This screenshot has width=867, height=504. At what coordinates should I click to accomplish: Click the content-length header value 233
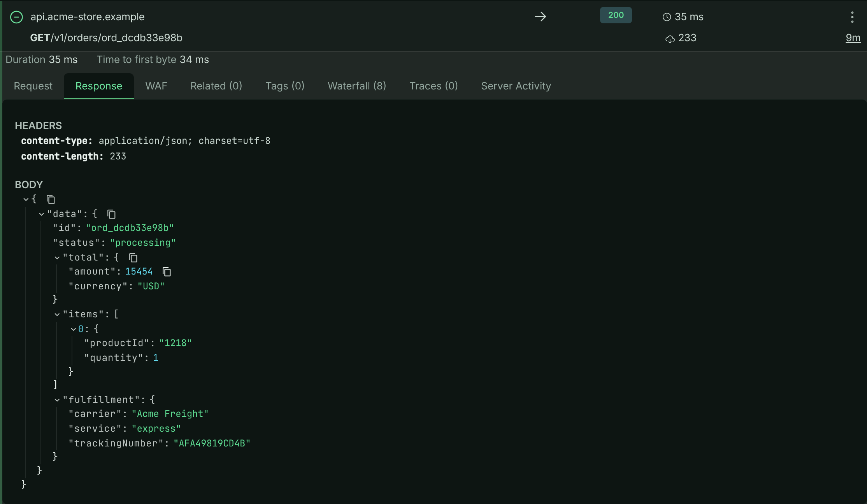click(x=118, y=156)
